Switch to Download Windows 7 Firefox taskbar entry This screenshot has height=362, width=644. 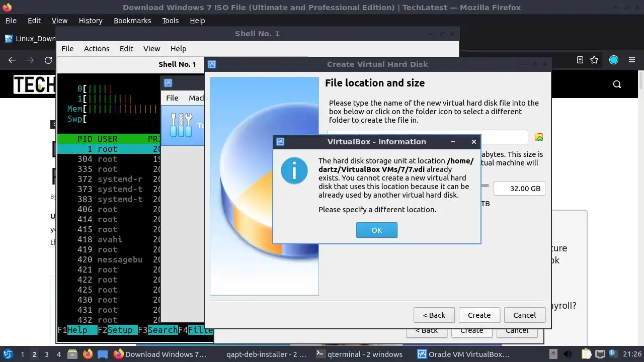click(160, 354)
